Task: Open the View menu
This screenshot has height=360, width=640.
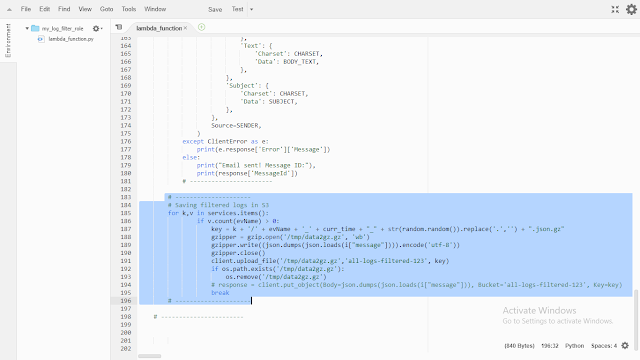Action: point(85,9)
